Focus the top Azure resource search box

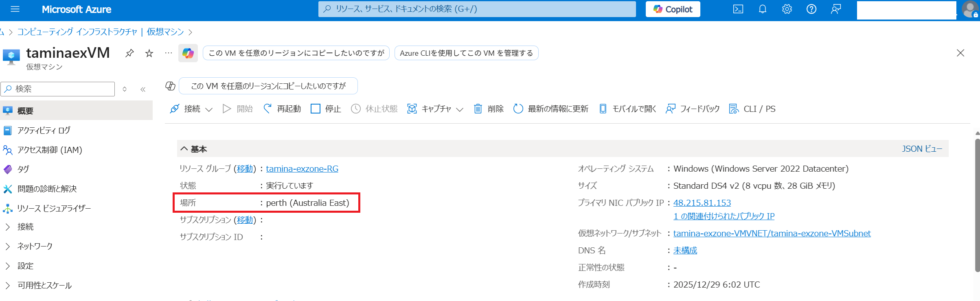pyautogui.click(x=477, y=9)
